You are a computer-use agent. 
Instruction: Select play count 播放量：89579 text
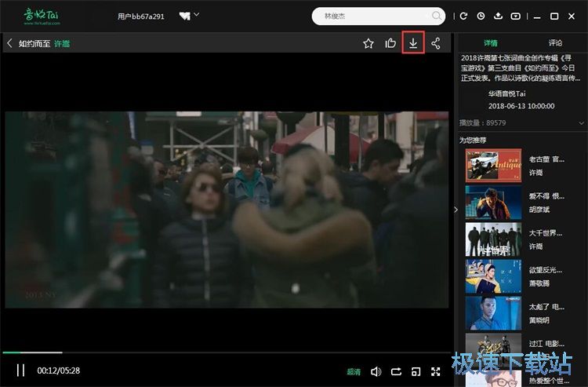483,123
